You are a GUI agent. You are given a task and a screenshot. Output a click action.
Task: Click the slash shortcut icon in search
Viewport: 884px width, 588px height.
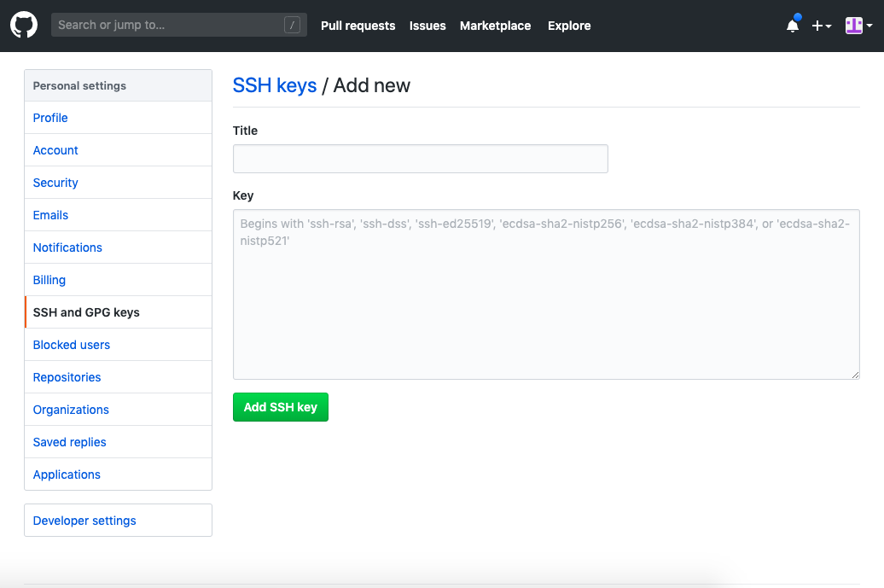(292, 25)
